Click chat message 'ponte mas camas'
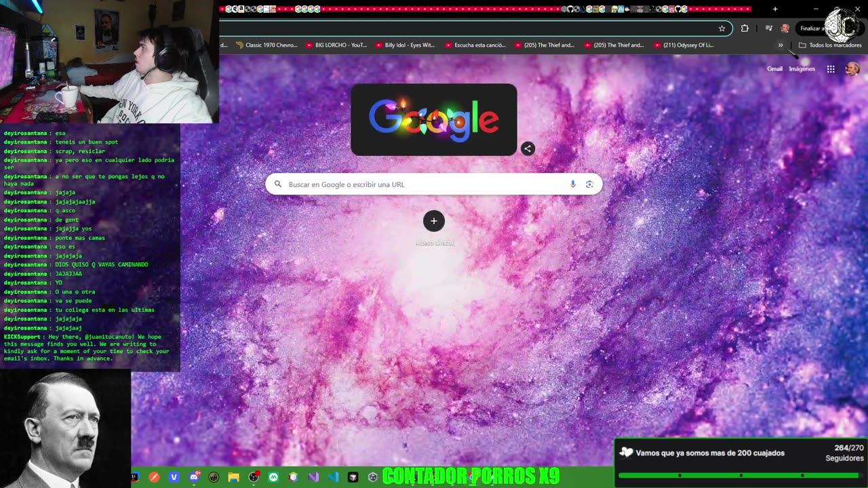Image resolution: width=868 pixels, height=488 pixels. [80, 238]
